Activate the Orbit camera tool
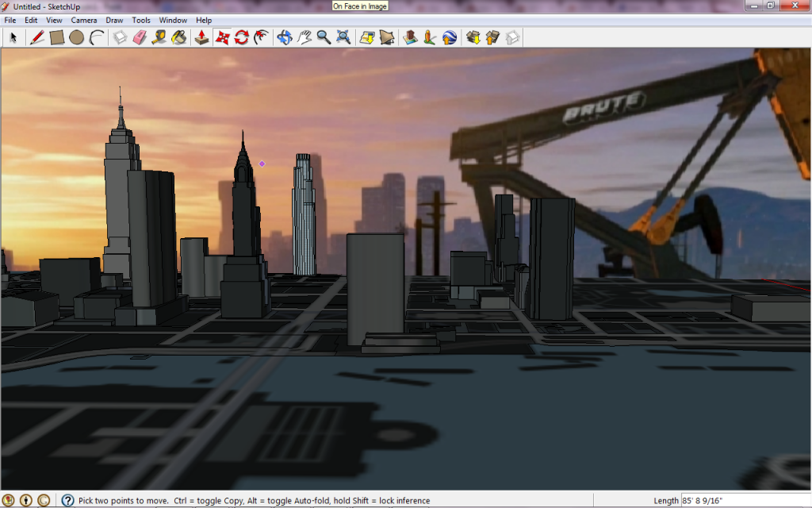Screen dimensions: 812x508 [285, 37]
